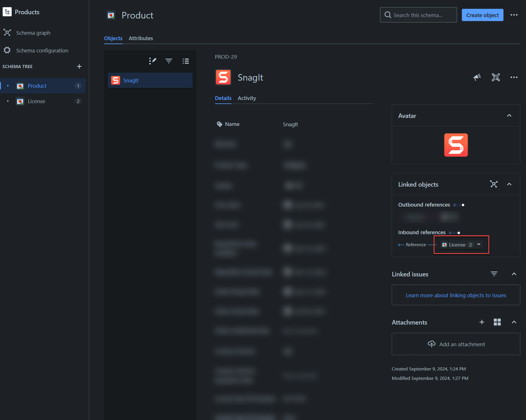Open SnagIt object more actions menu
Image resolution: width=526 pixels, height=420 pixels.
click(514, 77)
